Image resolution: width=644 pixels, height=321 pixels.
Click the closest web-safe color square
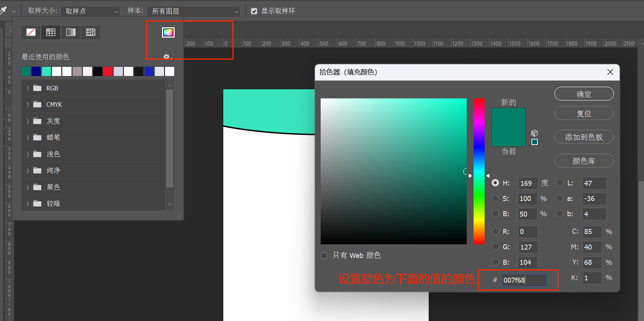[534, 142]
